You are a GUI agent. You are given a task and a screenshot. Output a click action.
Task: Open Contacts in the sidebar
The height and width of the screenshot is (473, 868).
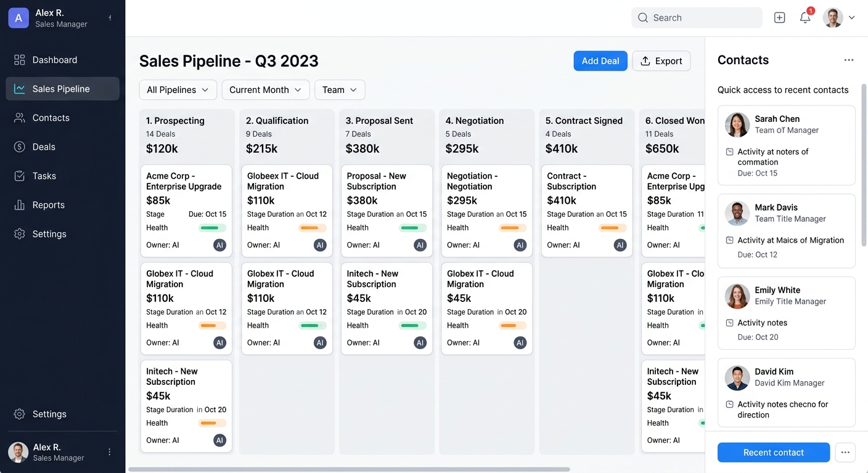click(x=62, y=118)
